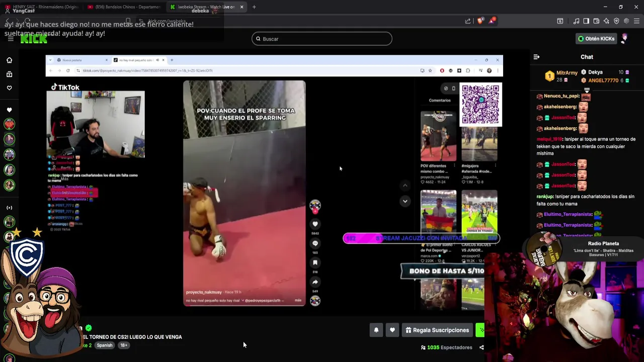The height and width of the screenshot is (362, 644).
Task: Click the solid green heart sidebar icon
Action: pos(9,110)
